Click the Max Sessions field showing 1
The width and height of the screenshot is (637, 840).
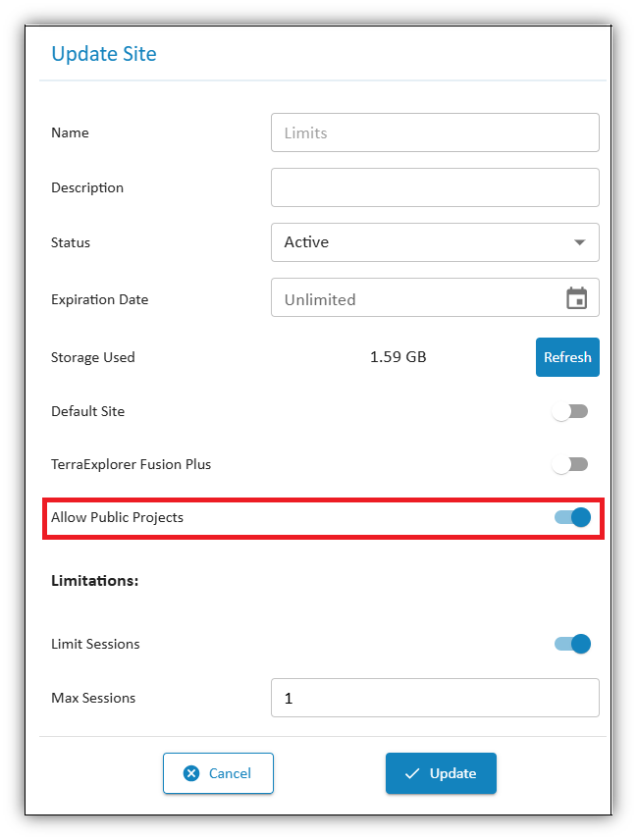[x=435, y=698]
